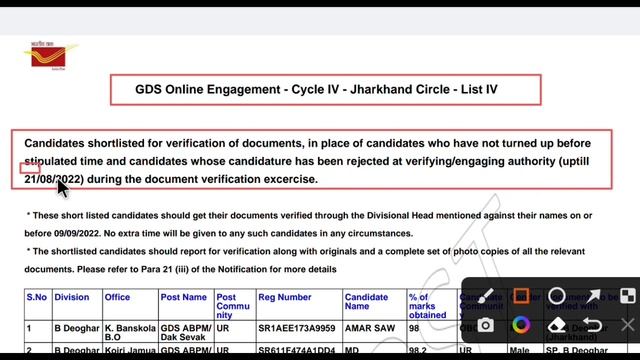Click the 'S.No' column header
The height and width of the screenshot is (360, 640).
[37, 297]
